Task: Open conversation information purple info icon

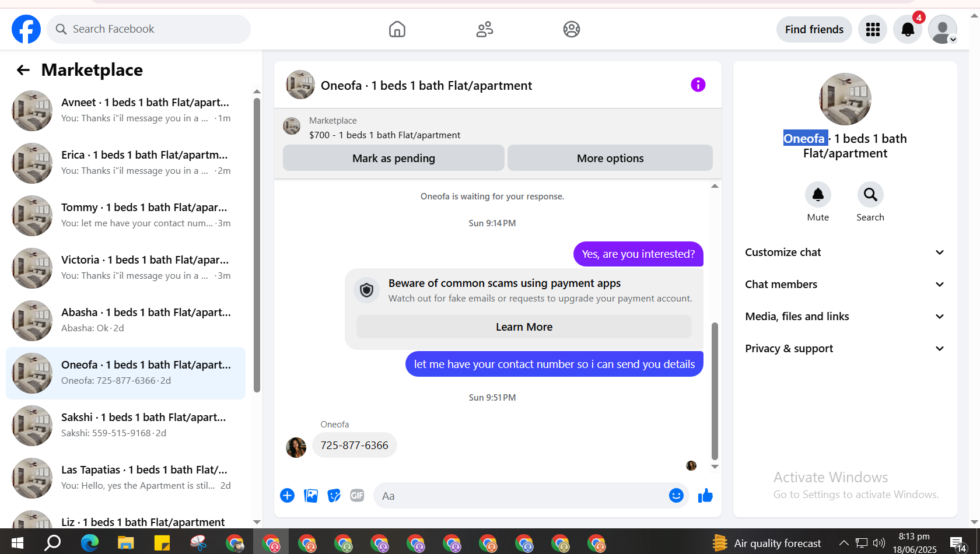Action: (x=698, y=85)
